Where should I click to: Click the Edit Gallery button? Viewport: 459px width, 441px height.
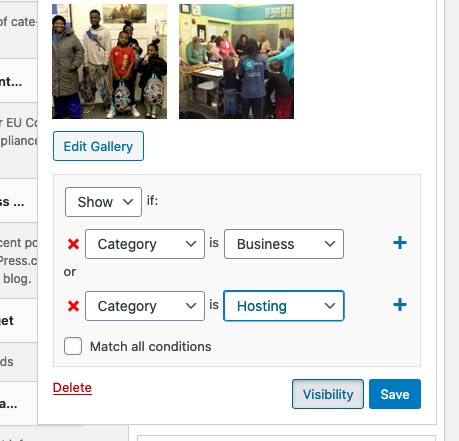pos(98,146)
